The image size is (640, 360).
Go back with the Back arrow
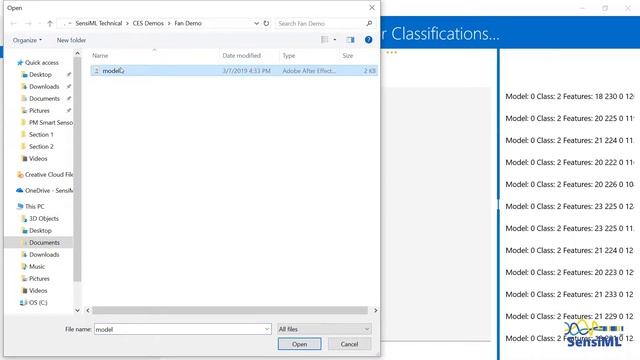pos(13,24)
